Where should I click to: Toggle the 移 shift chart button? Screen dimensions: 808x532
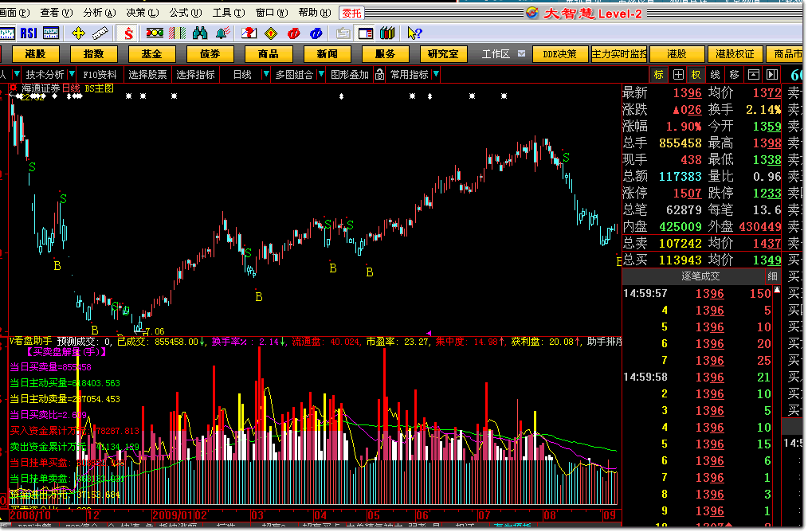[735, 75]
